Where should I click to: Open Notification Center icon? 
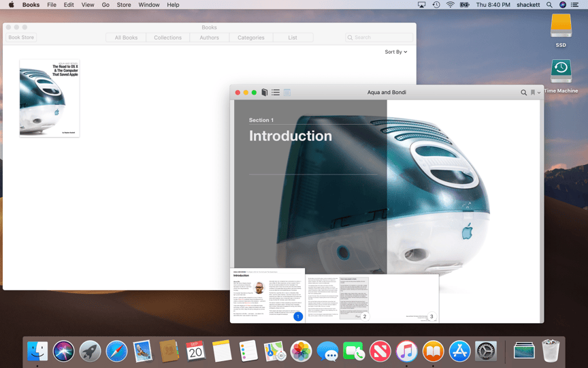point(574,5)
